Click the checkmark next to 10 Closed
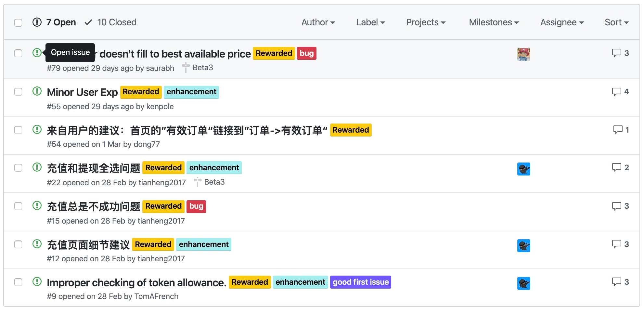 88,22
